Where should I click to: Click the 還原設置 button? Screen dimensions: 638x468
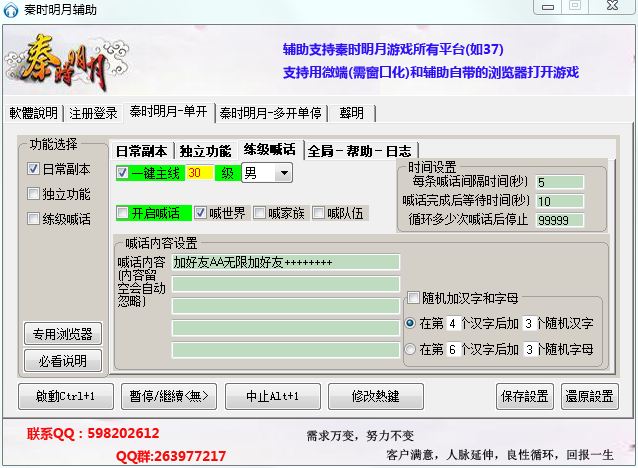point(590,396)
